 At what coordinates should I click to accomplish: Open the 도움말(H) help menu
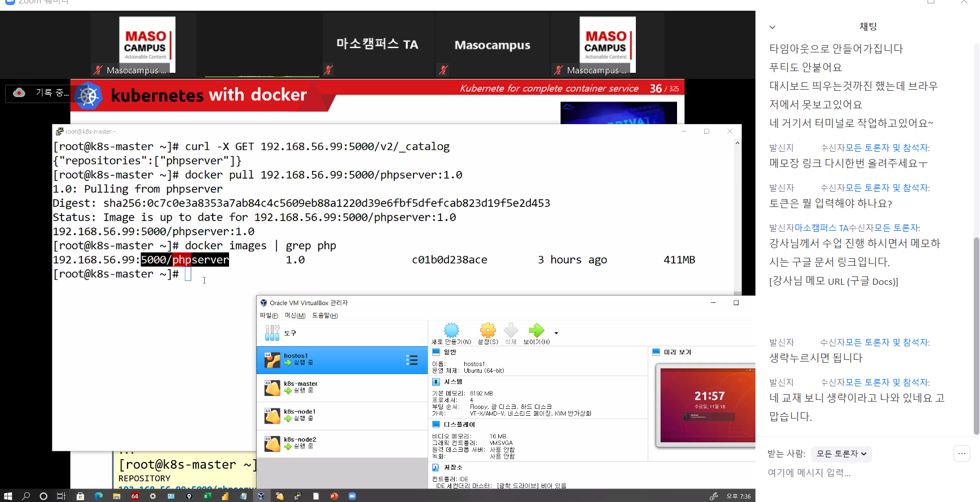point(325,316)
